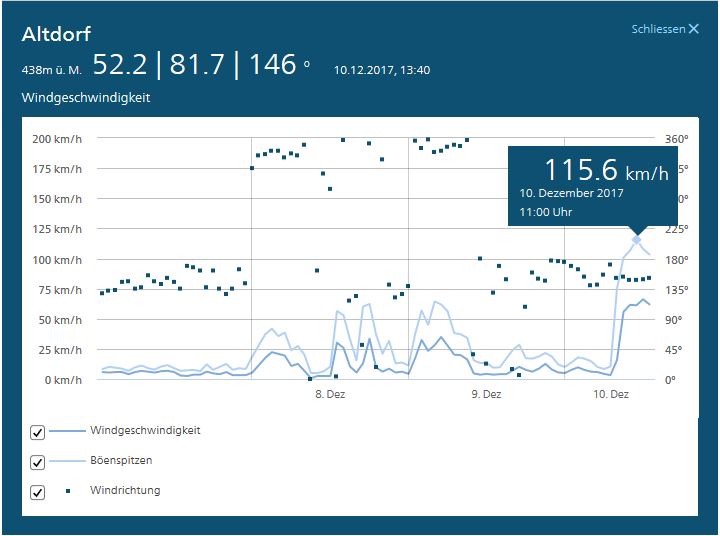The width and height of the screenshot is (720, 536).
Task: Disable the Windrichtung checkbox
Action: [x=38, y=492]
